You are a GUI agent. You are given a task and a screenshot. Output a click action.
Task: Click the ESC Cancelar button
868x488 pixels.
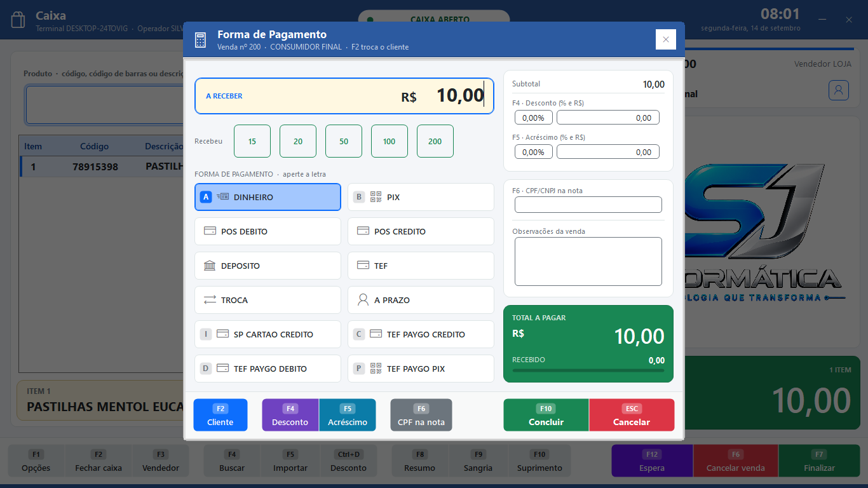(x=632, y=415)
